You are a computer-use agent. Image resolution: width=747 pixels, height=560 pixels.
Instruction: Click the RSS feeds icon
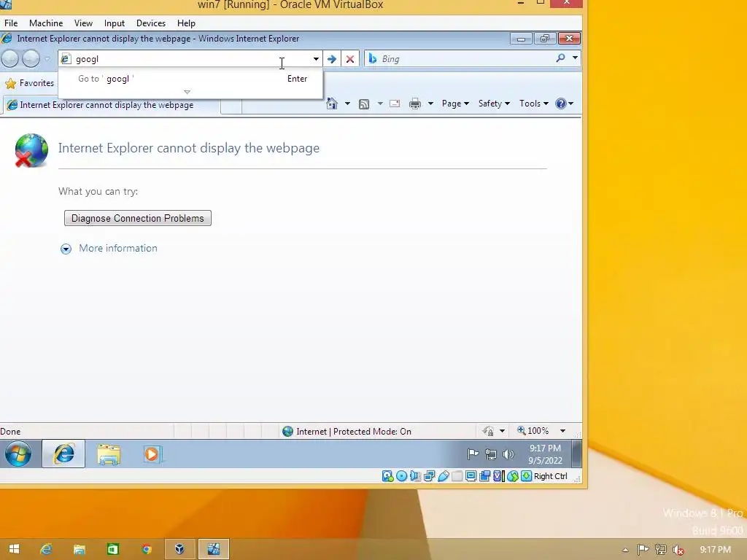coord(364,104)
